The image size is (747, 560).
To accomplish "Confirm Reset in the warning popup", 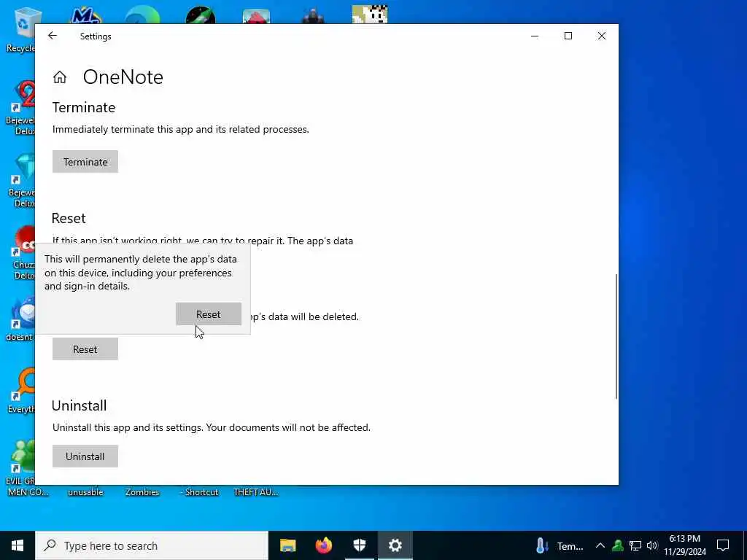I will click(209, 314).
